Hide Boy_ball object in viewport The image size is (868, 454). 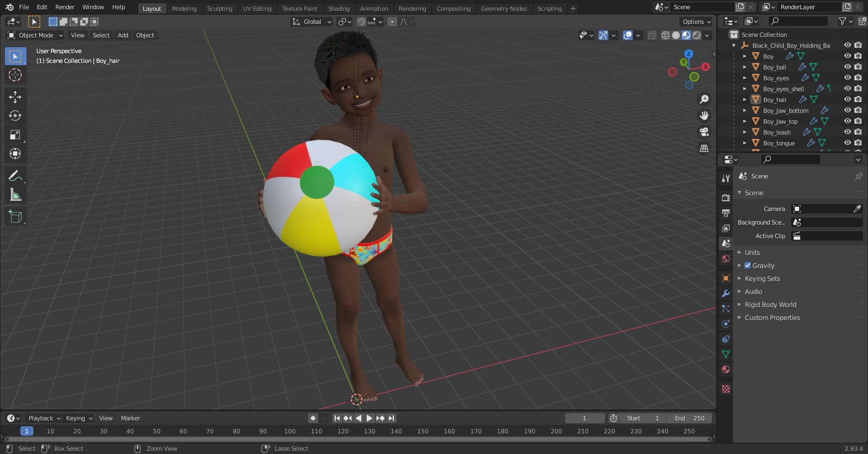point(847,67)
